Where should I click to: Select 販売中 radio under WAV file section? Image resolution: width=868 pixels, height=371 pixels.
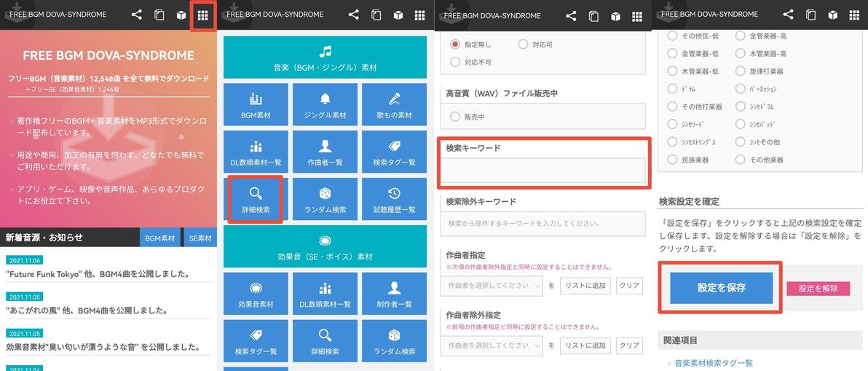point(456,117)
